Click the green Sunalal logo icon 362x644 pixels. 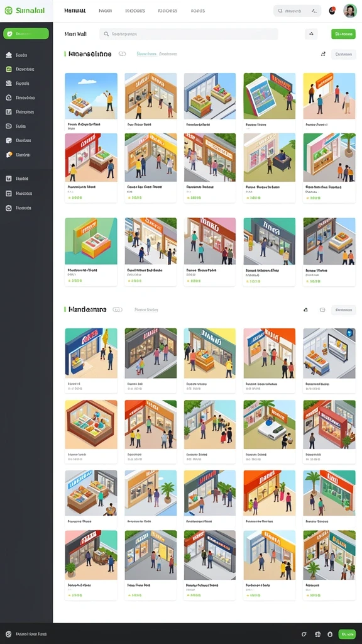tap(8, 11)
